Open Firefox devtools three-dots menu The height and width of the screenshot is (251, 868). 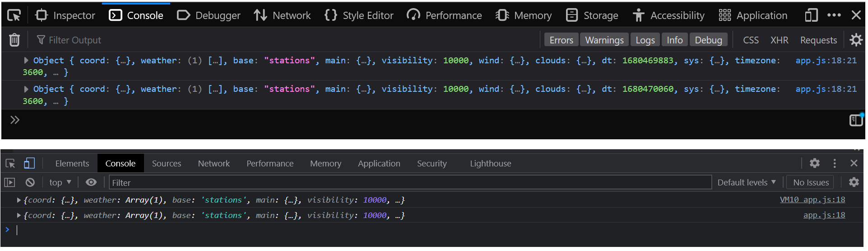(x=834, y=15)
